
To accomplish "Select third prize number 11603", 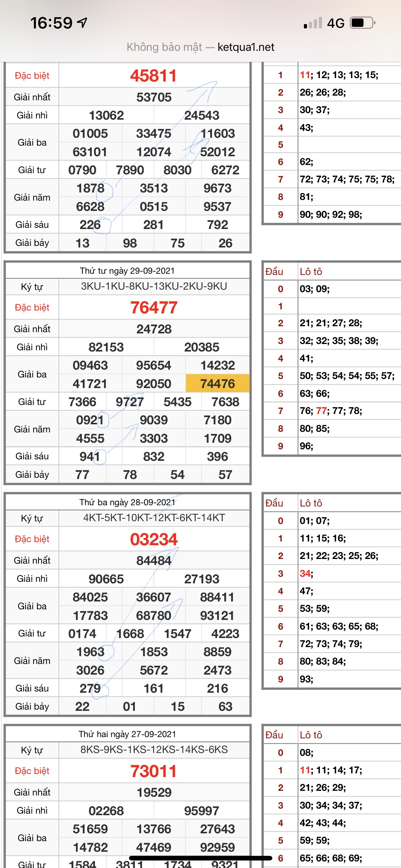I will (x=217, y=134).
